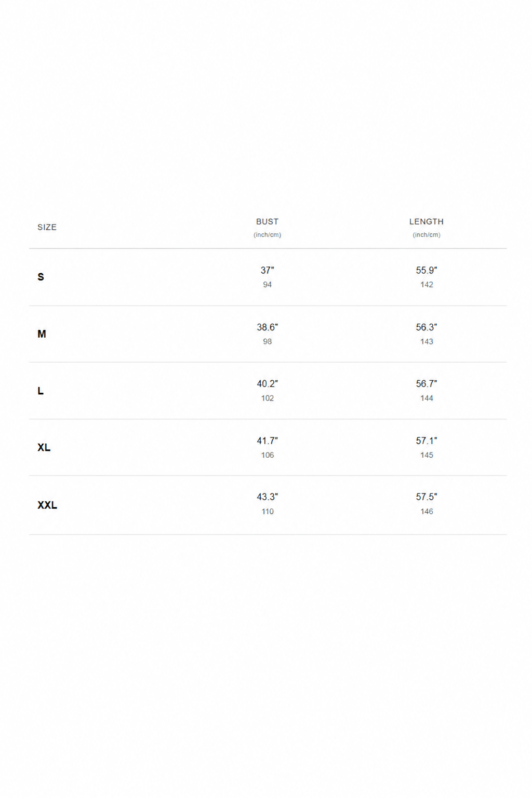The image size is (532, 798).
Task: Select the XXL size row label
Action: pyautogui.click(x=47, y=505)
